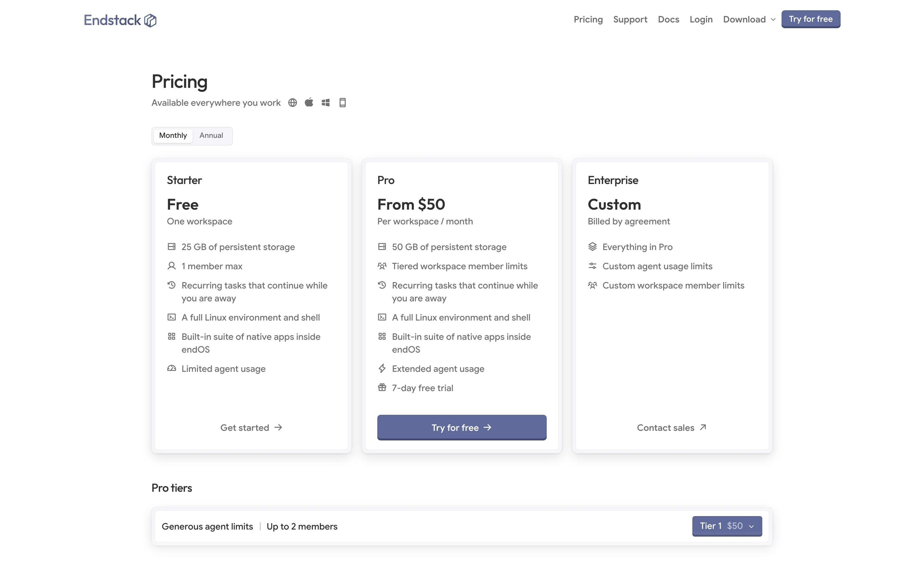The image size is (924, 577).
Task: Click Get started on the Starter plan
Action: point(251,428)
